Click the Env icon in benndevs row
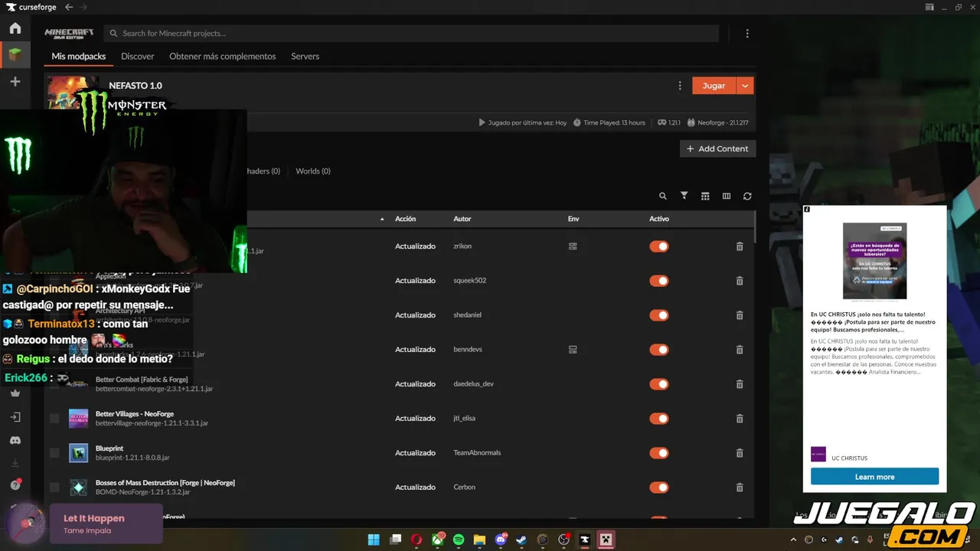This screenshot has height=551, width=980. click(x=573, y=350)
